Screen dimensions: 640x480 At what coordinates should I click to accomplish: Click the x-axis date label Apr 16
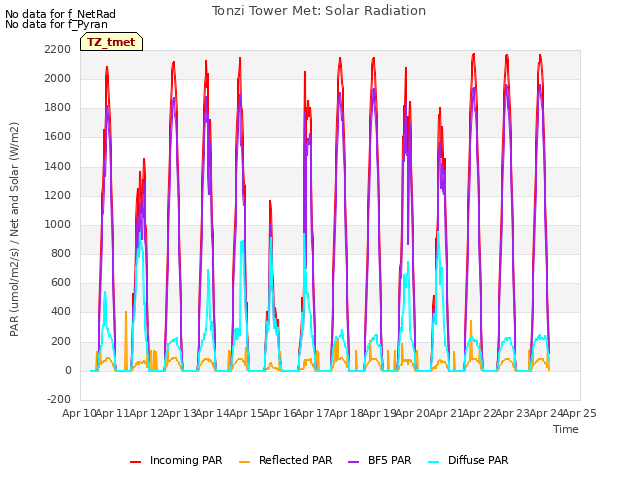click(x=279, y=413)
